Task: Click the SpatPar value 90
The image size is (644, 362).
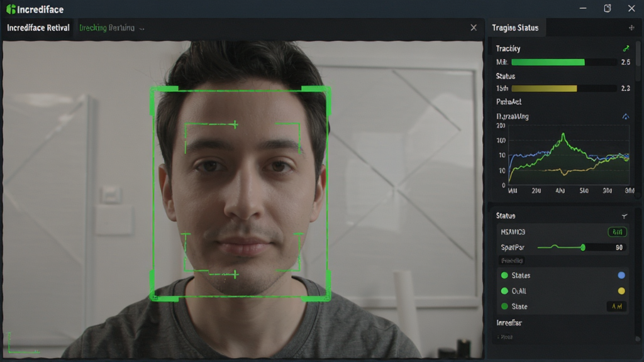Action: (x=619, y=248)
